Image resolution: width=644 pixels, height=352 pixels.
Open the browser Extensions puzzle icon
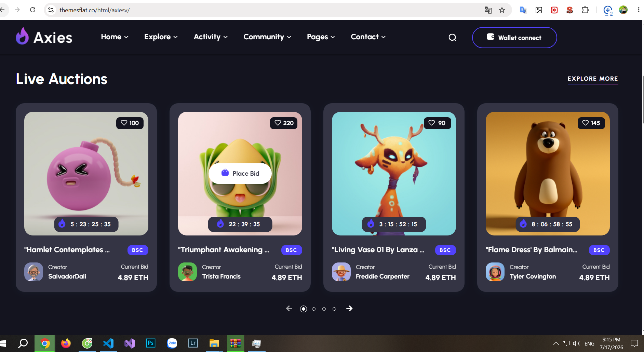(585, 10)
